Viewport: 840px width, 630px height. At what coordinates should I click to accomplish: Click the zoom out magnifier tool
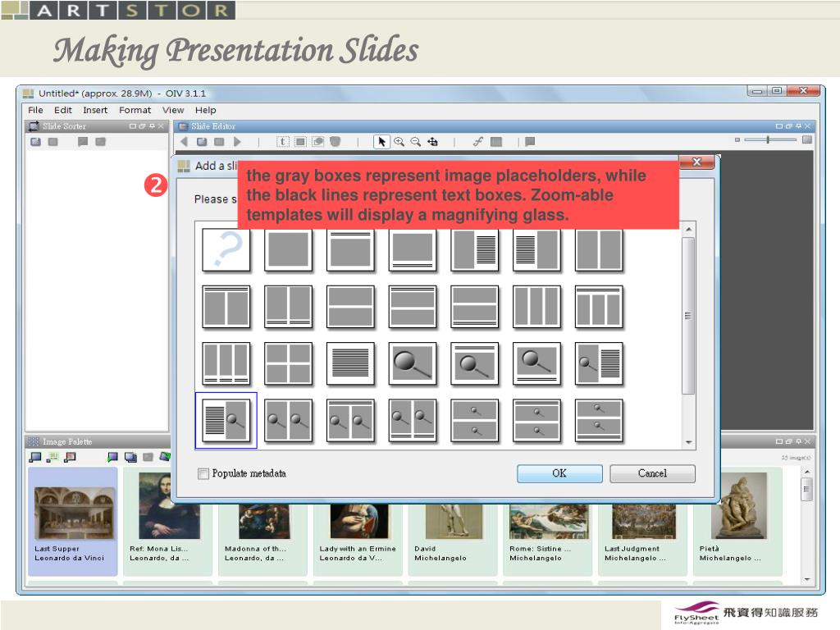[x=416, y=141]
